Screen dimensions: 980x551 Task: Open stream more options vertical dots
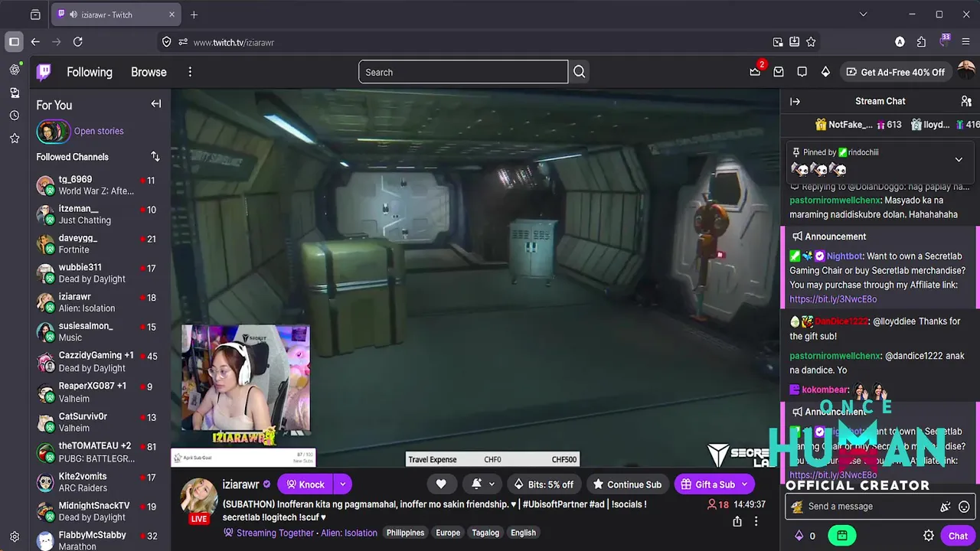click(756, 521)
